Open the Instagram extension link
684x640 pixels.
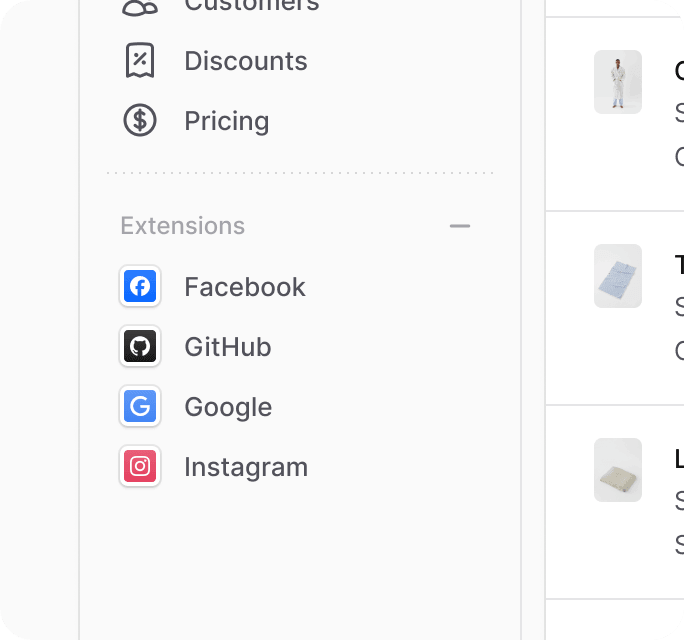(300, 466)
